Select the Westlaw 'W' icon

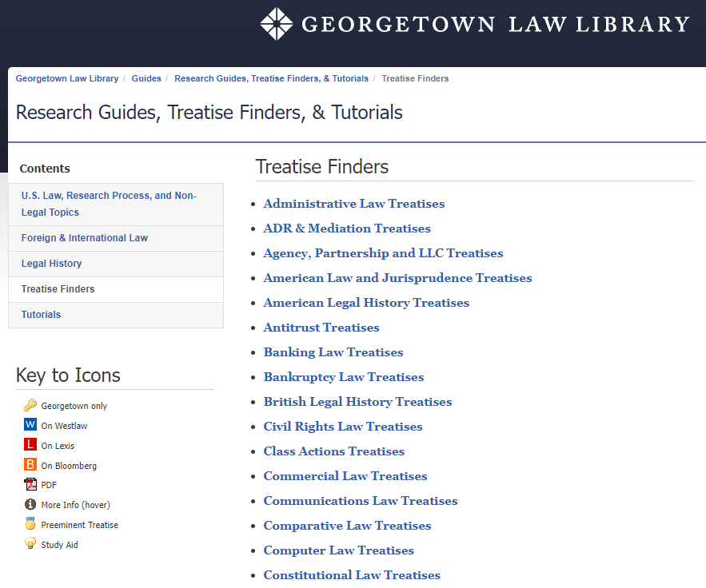click(30, 425)
